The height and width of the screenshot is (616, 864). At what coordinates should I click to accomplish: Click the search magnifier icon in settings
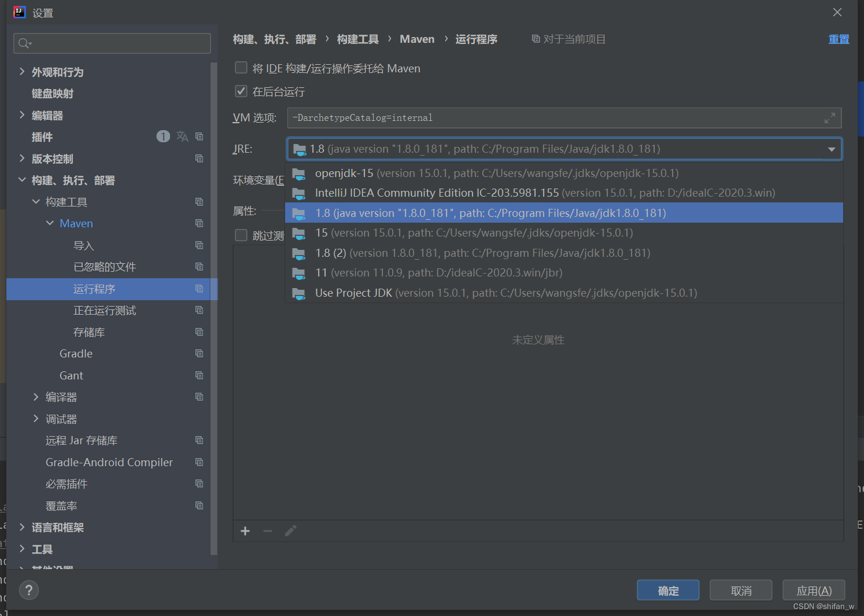(x=25, y=43)
